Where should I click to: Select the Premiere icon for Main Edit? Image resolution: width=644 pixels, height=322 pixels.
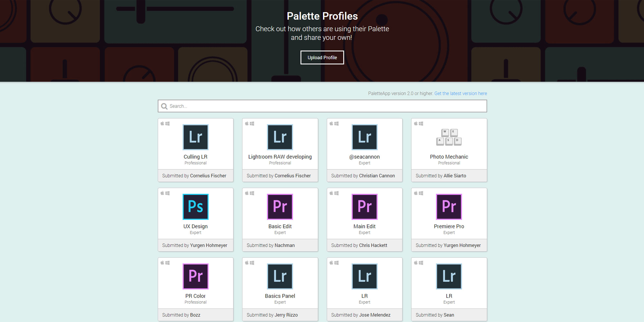tap(365, 207)
